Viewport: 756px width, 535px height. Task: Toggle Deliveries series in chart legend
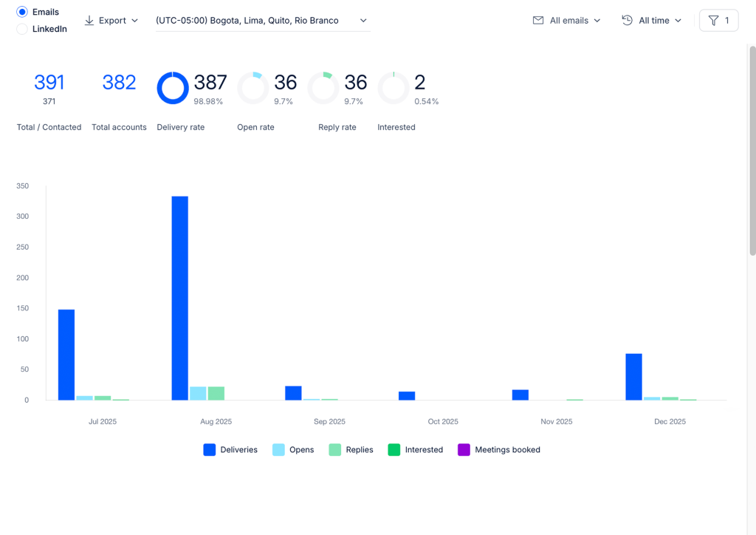pyautogui.click(x=230, y=449)
